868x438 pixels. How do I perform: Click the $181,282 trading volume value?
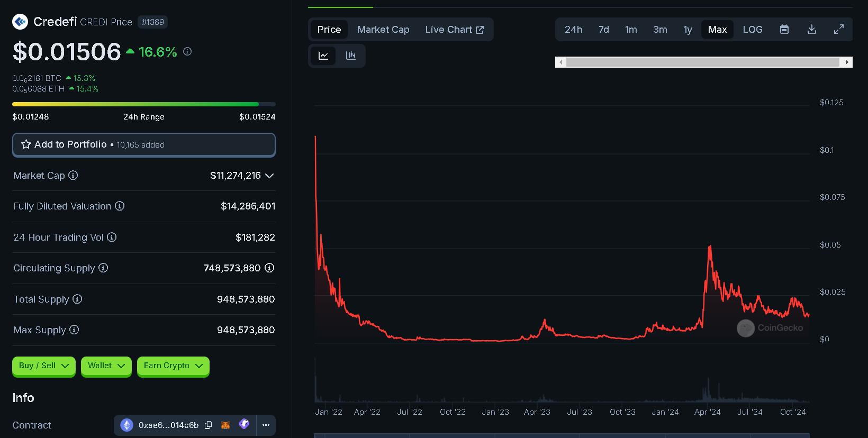click(x=255, y=238)
